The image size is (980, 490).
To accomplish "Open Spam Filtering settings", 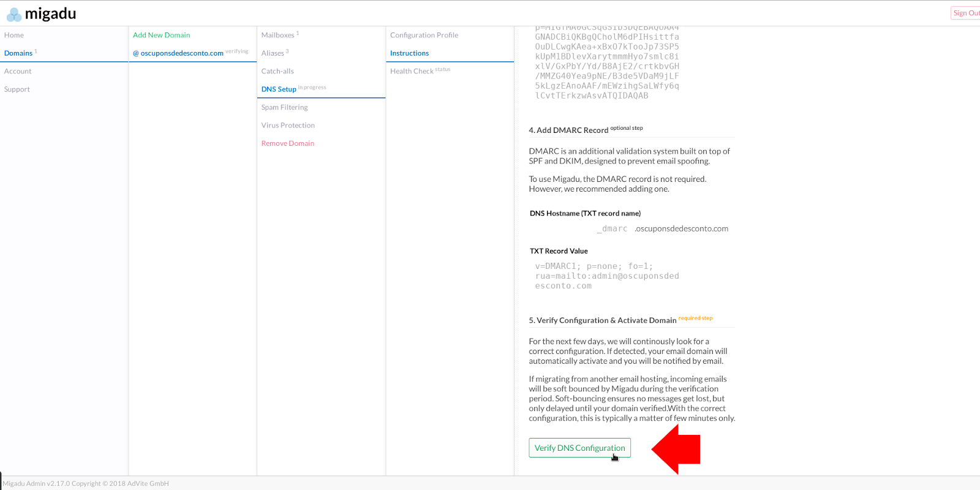I will (285, 107).
